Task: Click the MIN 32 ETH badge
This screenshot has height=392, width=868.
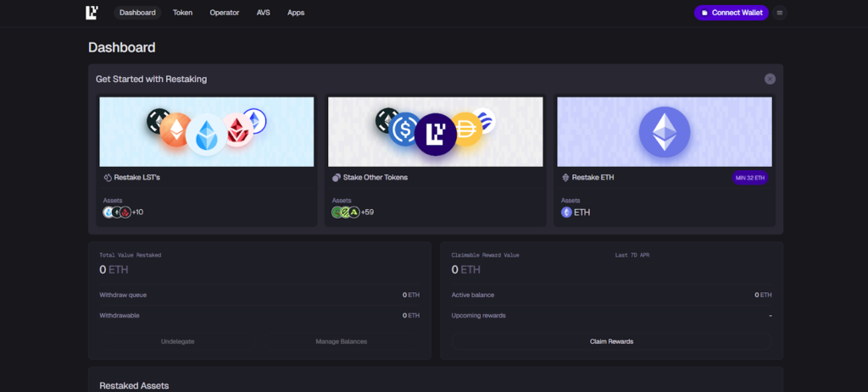Action: point(749,178)
